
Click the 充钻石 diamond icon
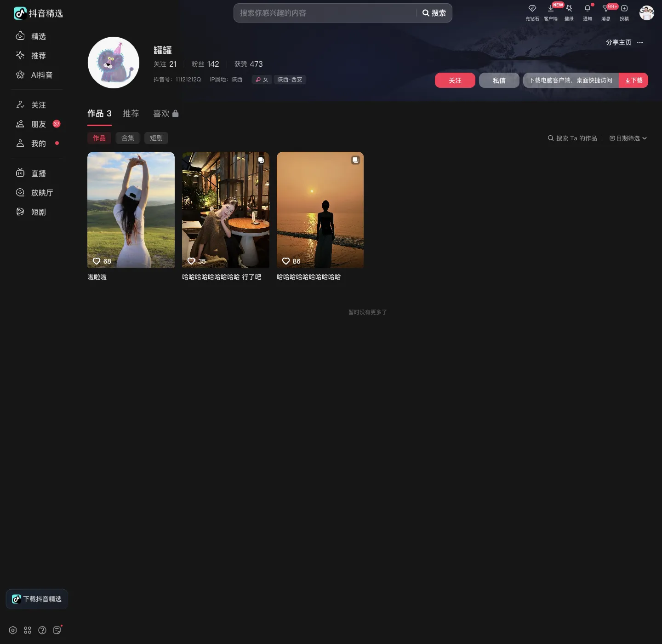point(532,8)
